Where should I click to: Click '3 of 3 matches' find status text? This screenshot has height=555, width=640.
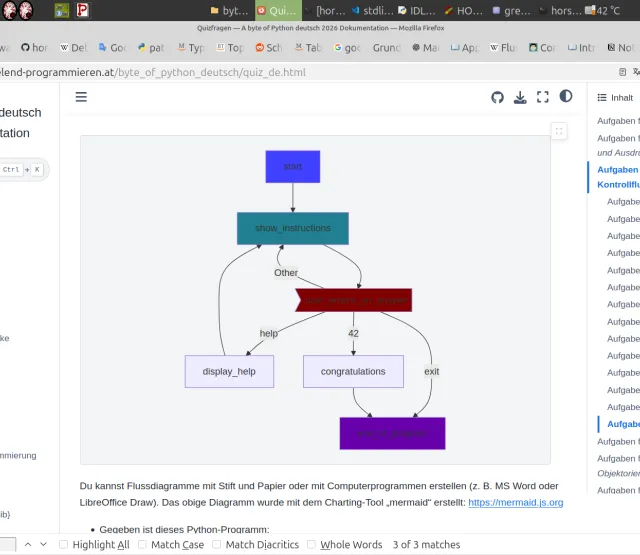point(426,544)
